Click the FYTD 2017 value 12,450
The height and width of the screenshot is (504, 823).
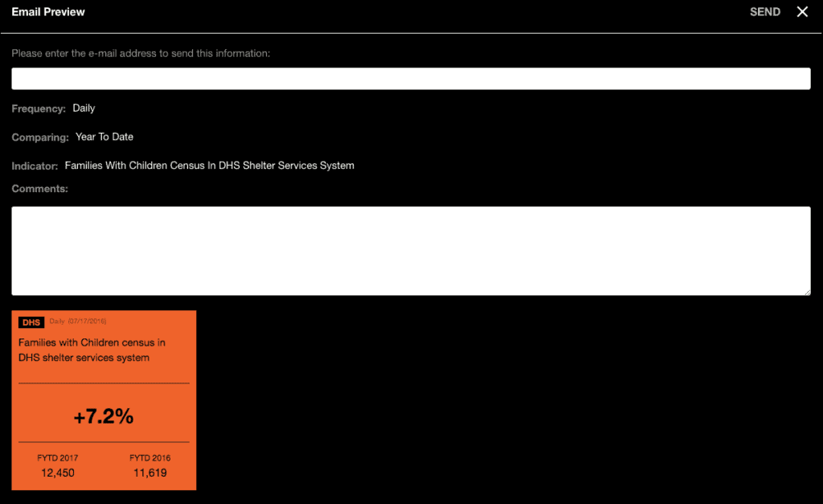pos(57,473)
